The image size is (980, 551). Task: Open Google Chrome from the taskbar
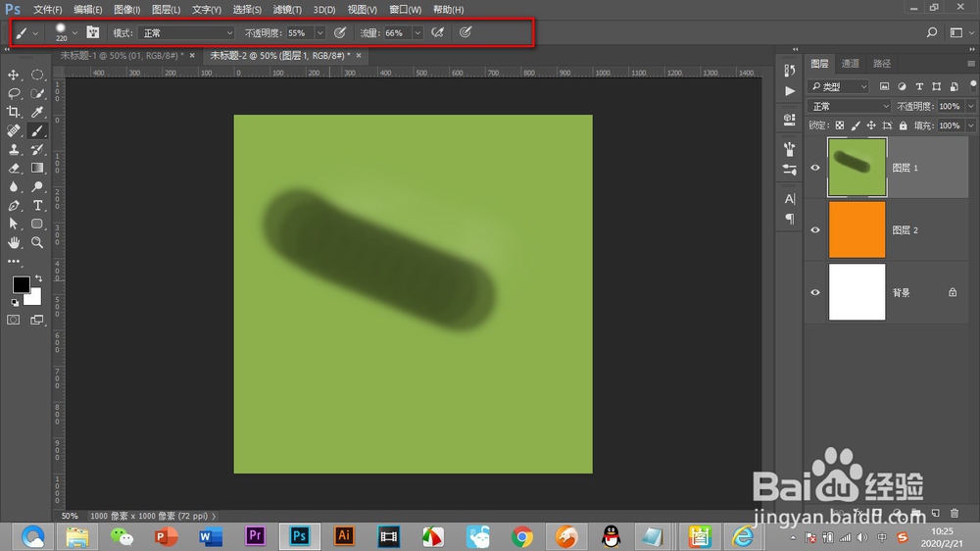(x=522, y=536)
